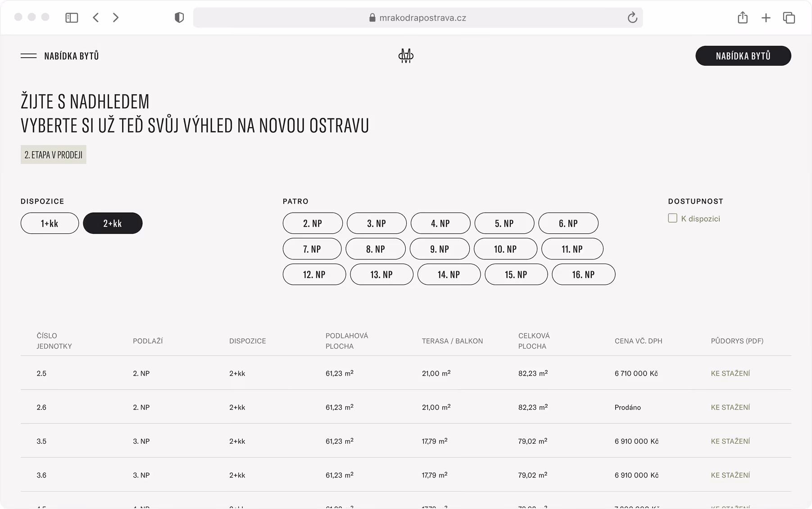
Task: Select the 9. NP floor pill
Action: (440, 249)
